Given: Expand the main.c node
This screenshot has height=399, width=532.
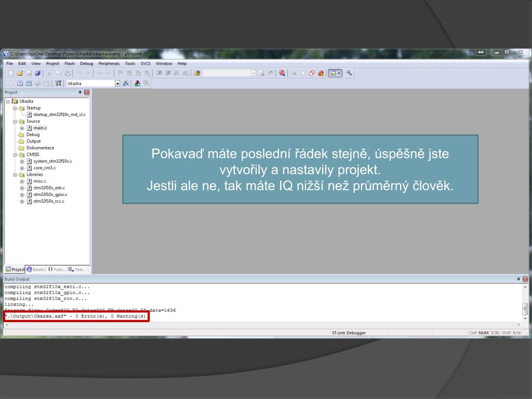Looking at the screenshot, I should pos(22,128).
